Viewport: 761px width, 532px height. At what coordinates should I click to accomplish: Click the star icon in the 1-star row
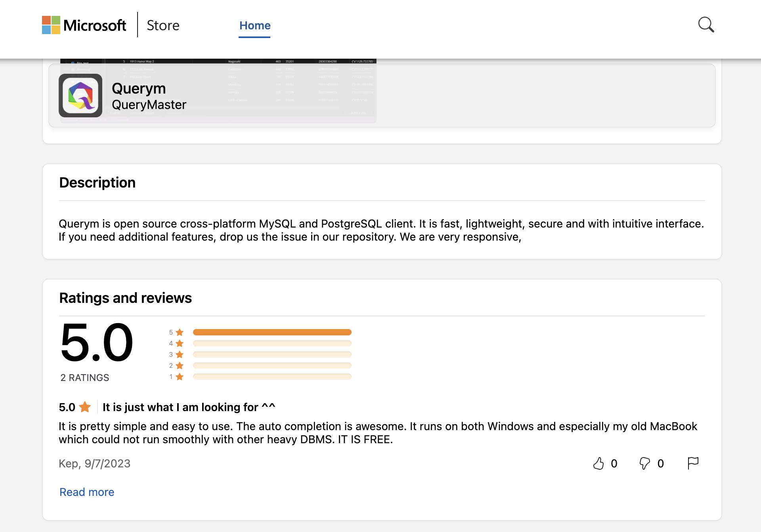click(x=180, y=377)
